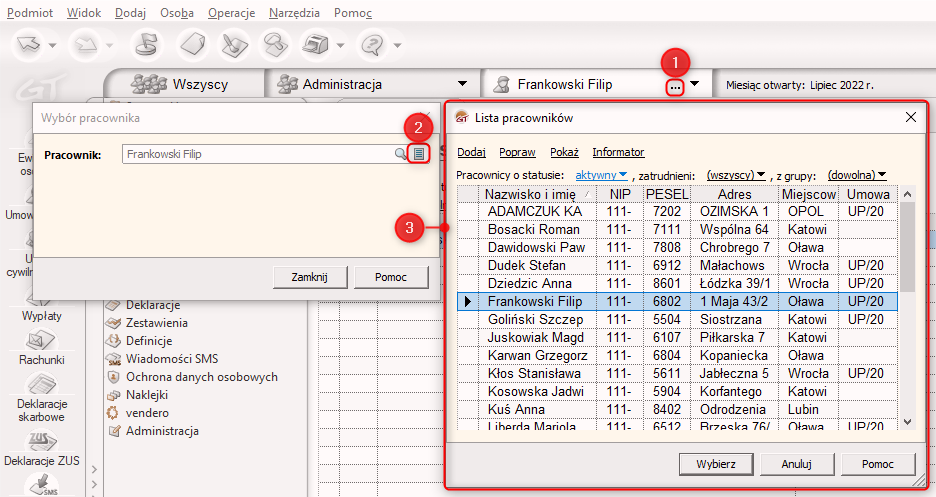The height and width of the screenshot is (497, 936).
Task: Open the Dodaj menu in menu bar
Action: (x=130, y=13)
